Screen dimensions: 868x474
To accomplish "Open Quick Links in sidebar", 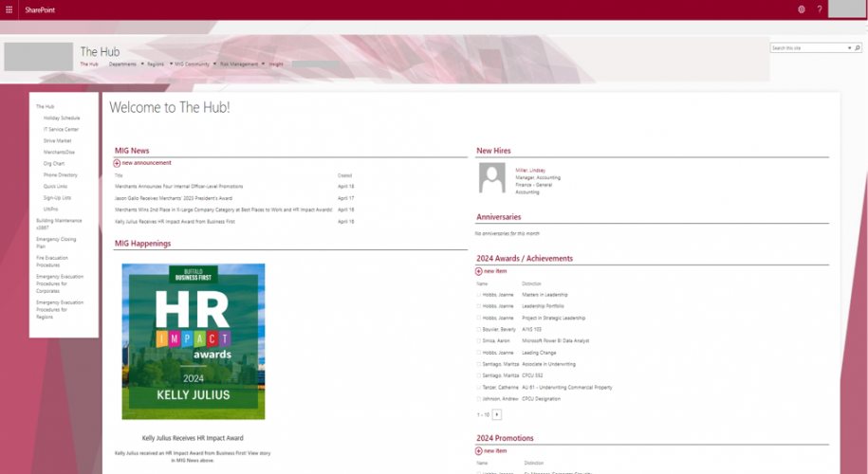I will point(55,187).
